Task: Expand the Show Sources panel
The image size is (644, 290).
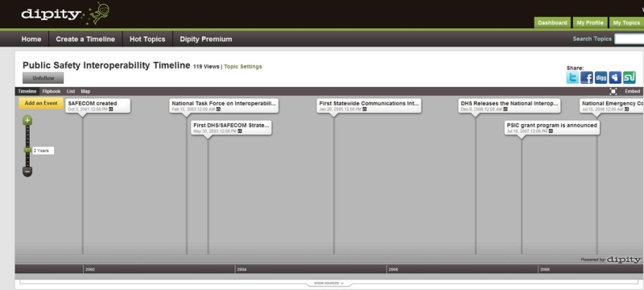Action: coord(329,284)
